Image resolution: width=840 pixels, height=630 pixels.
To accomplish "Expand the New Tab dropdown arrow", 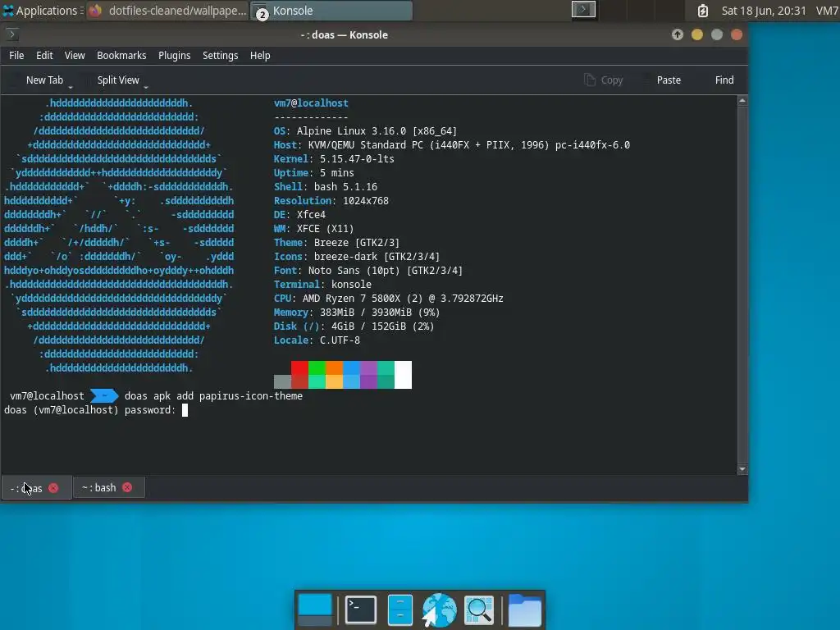I will pos(71,85).
